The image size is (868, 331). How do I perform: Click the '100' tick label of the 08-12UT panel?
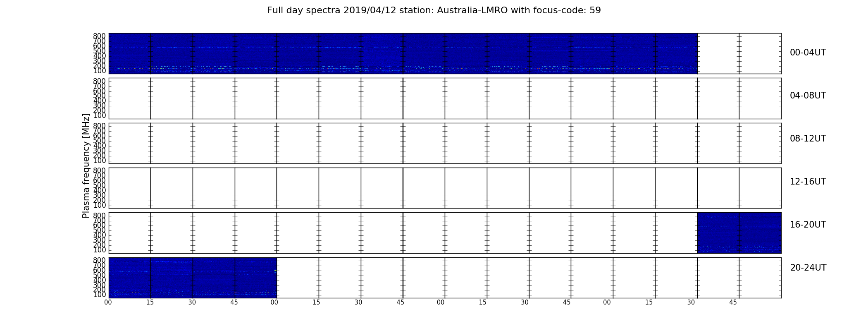coord(100,161)
